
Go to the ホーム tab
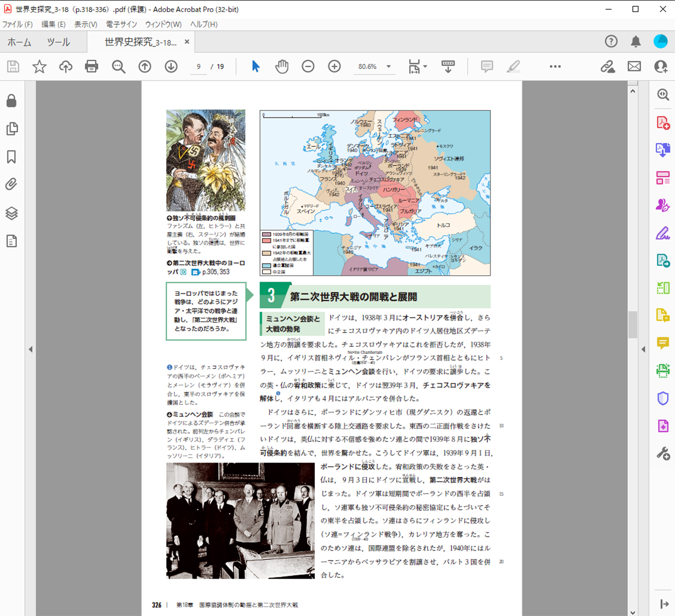pyautogui.click(x=20, y=42)
